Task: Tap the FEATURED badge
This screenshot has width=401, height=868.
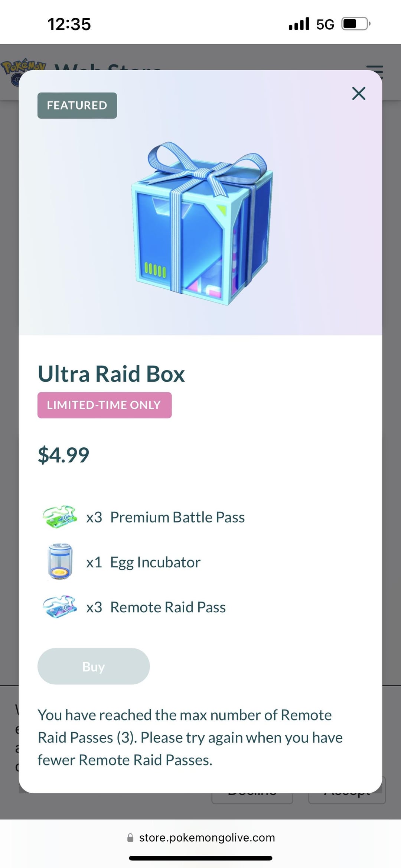Action: pyautogui.click(x=77, y=106)
